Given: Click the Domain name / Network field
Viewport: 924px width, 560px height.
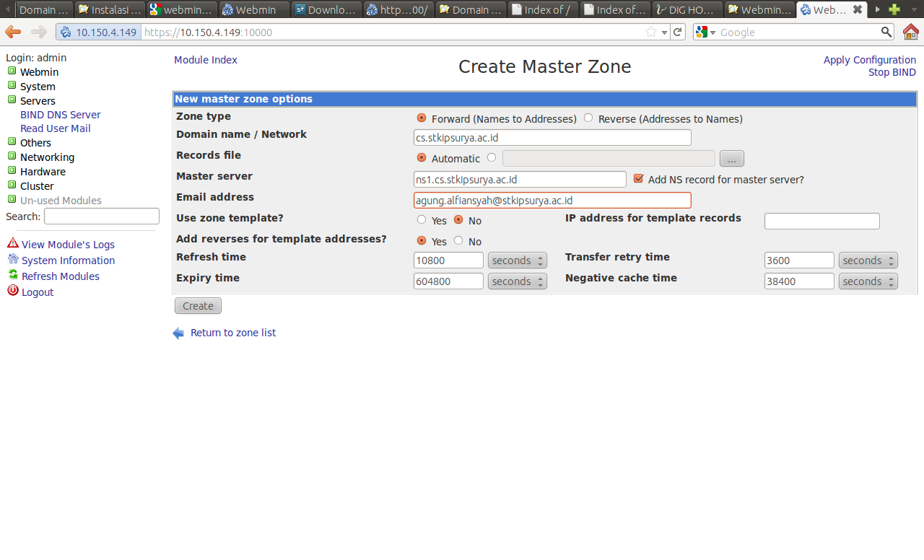Looking at the screenshot, I should point(552,138).
